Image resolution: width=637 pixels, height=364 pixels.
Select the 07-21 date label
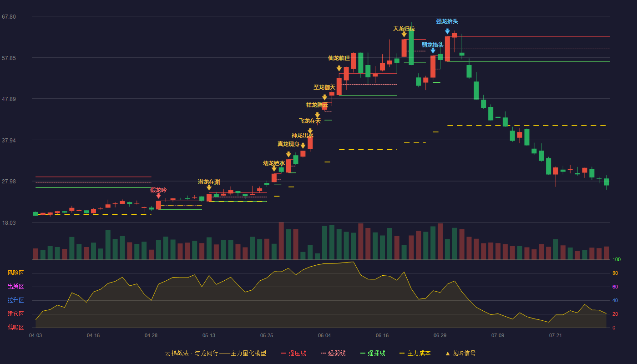point(556,335)
